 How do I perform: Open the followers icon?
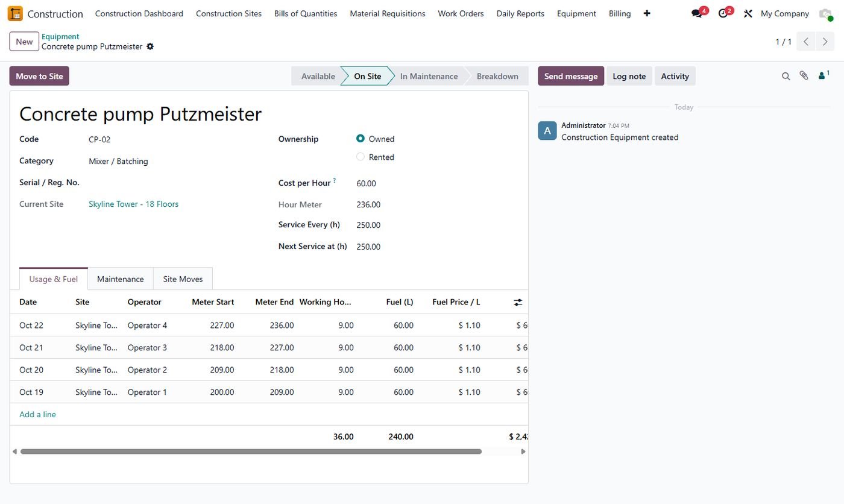824,75
